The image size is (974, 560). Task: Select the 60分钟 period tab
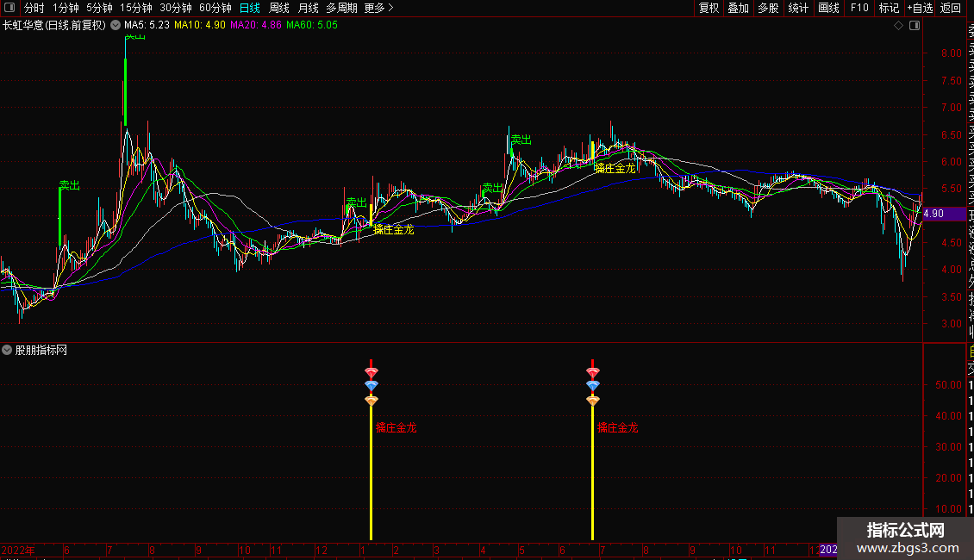click(x=215, y=8)
